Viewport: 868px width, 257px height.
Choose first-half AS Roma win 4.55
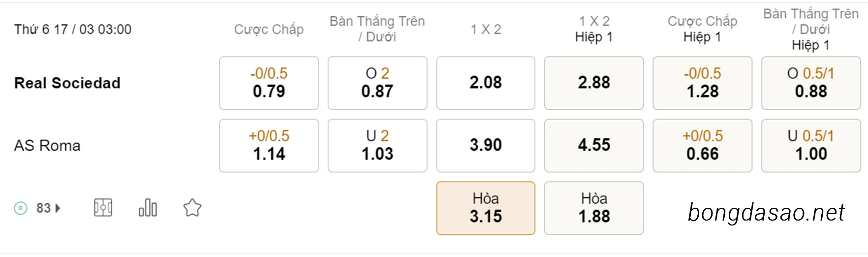tap(594, 145)
